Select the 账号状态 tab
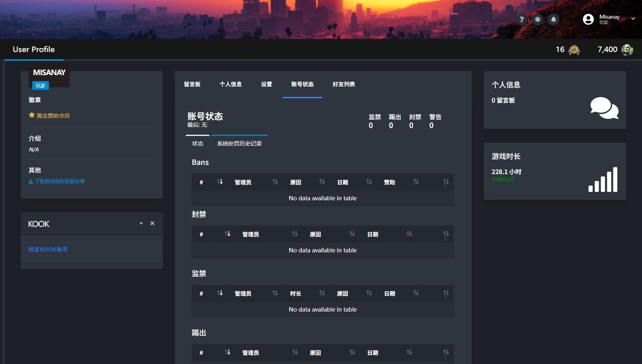The height and width of the screenshot is (364, 642). click(303, 84)
